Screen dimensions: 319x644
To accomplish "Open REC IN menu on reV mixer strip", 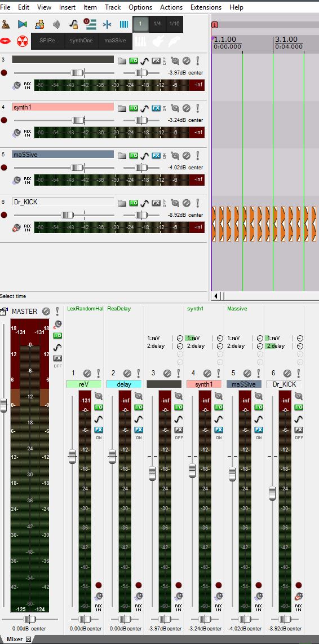I will tap(99, 607).
